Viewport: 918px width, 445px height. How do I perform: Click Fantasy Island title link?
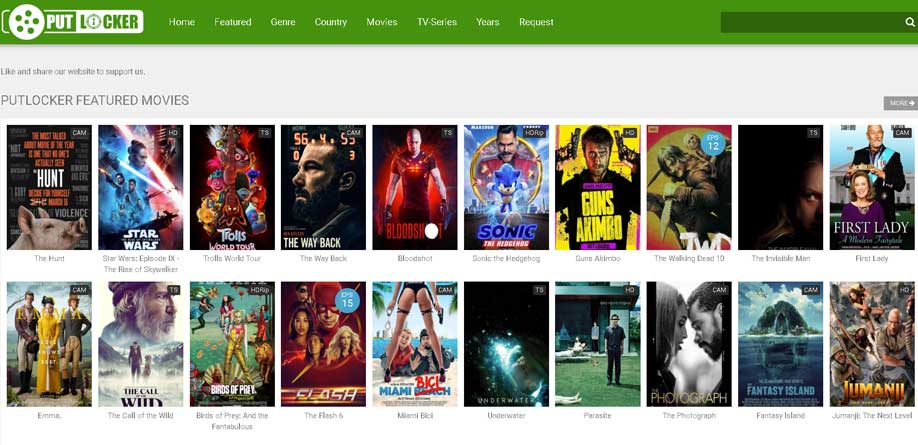(x=780, y=415)
